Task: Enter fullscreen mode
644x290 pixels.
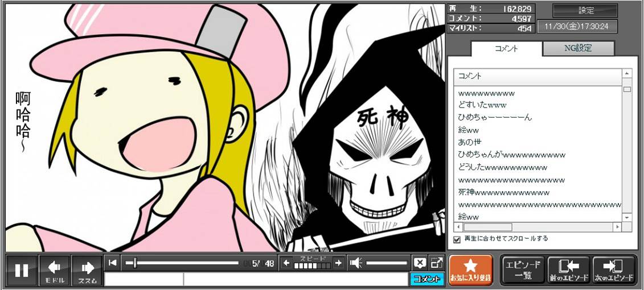Action: (x=437, y=263)
